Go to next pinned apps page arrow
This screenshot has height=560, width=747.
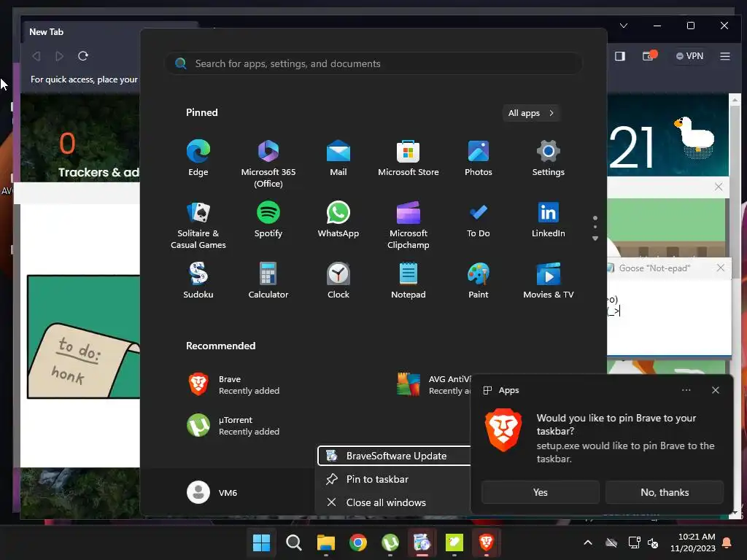[x=595, y=238]
